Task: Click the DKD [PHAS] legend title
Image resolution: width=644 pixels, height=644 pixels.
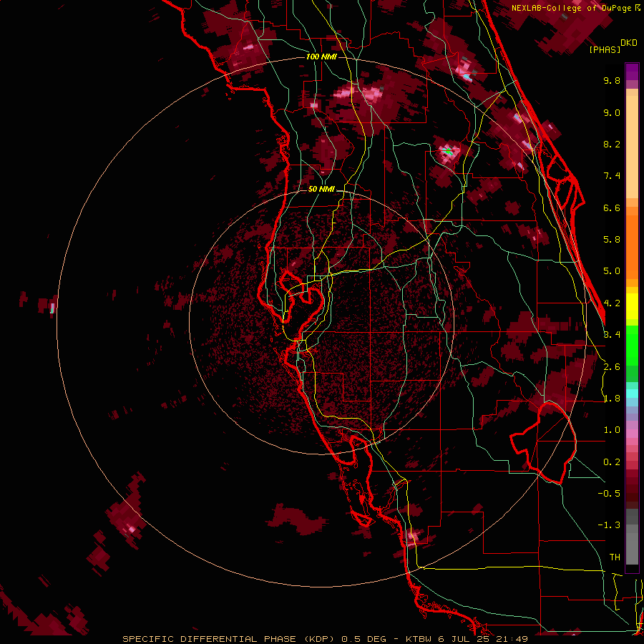Action: point(613,47)
